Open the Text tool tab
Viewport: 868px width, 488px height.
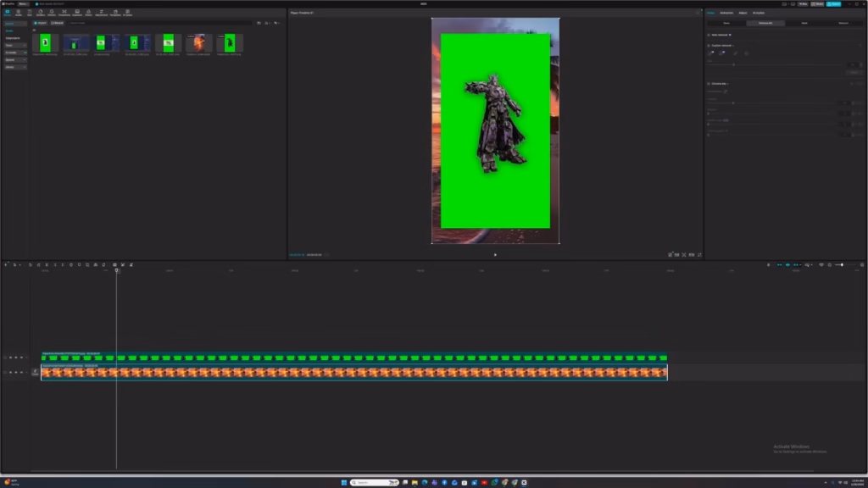click(30, 12)
